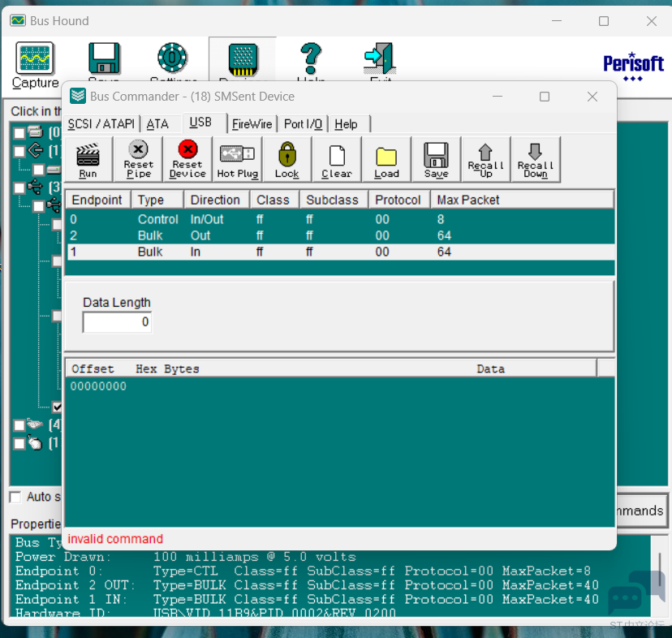This screenshot has height=638, width=672.
Task: Click the Bus Hound title bar icon
Action: click(18, 20)
